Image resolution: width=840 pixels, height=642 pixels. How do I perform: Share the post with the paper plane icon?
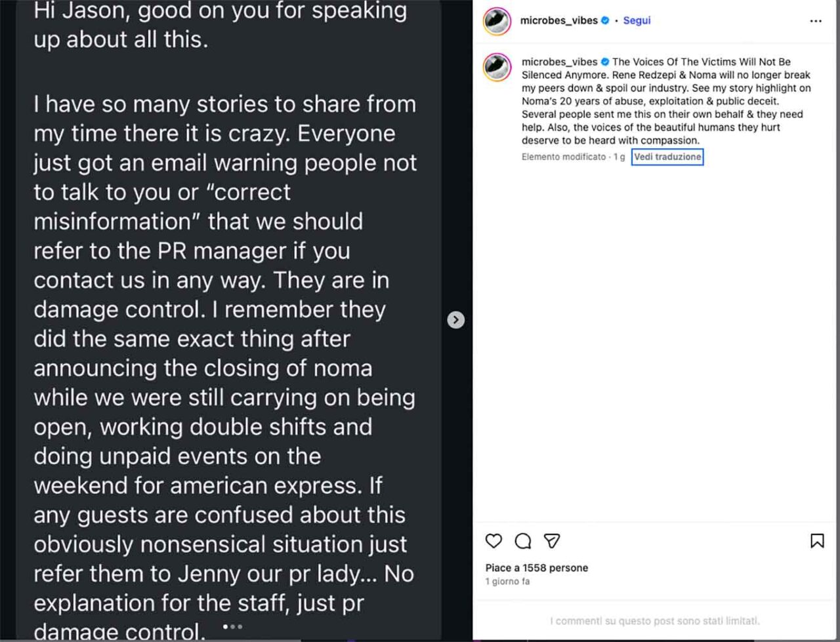click(x=552, y=541)
